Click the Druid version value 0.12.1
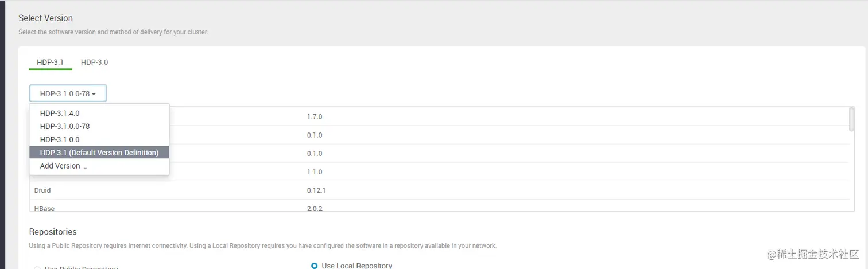Image resolution: width=868 pixels, height=269 pixels. click(316, 190)
